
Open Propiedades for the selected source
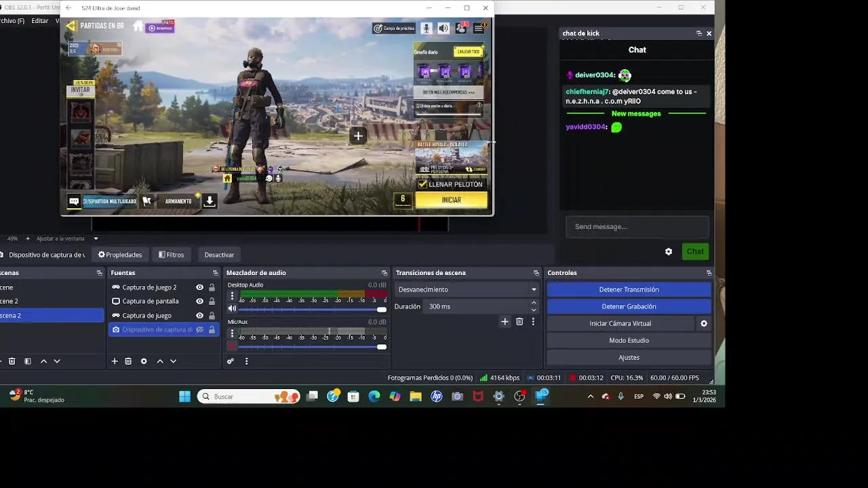point(120,255)
